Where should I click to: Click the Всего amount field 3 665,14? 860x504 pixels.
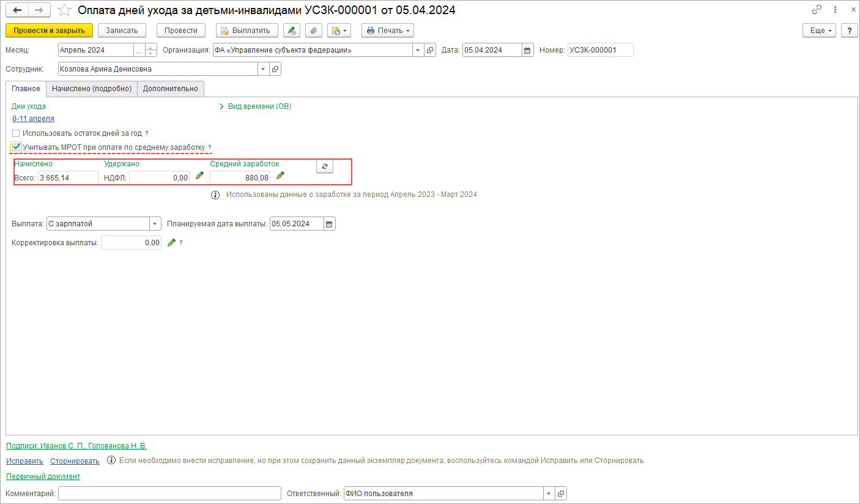67,177
